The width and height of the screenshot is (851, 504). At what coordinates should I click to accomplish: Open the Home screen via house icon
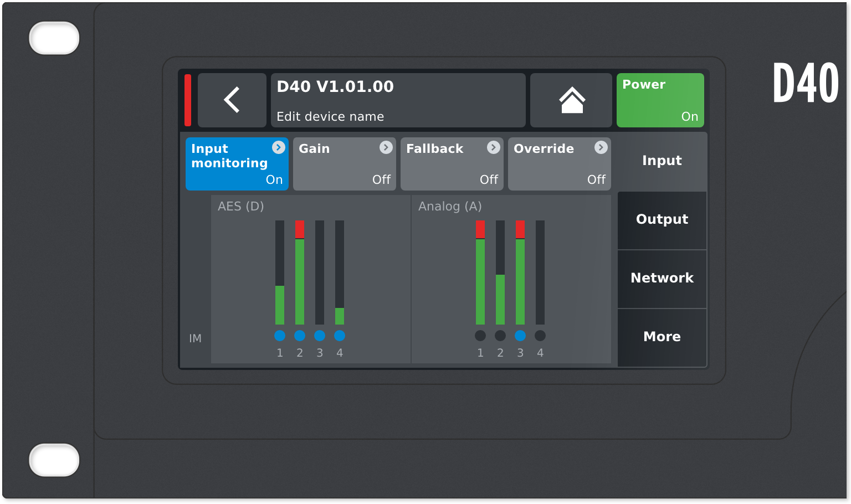[x=571, y=100]
